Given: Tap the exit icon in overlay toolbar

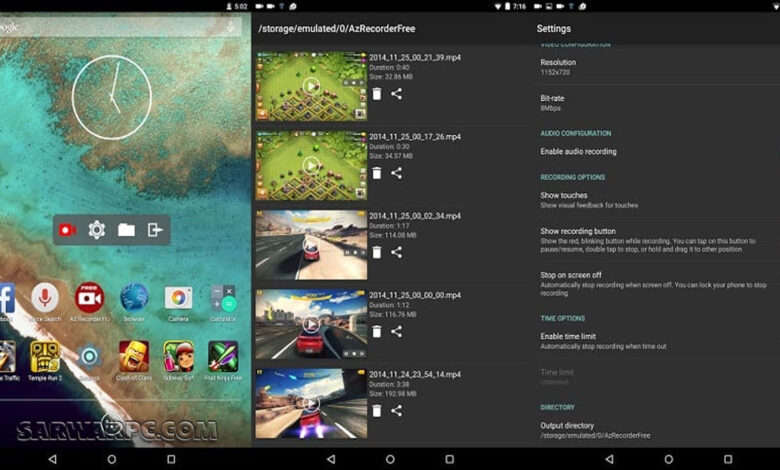Looking at the screenshot, I should tap(155, 230).
